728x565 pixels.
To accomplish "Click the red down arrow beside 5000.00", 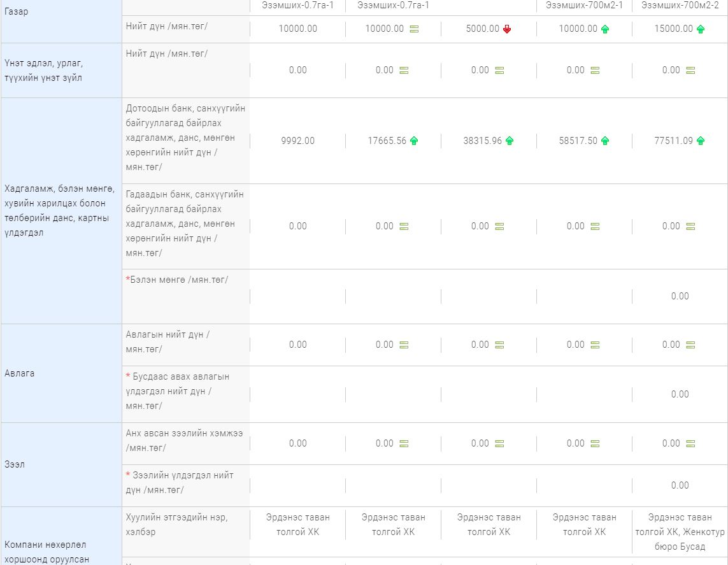I will tap(507, 29).
